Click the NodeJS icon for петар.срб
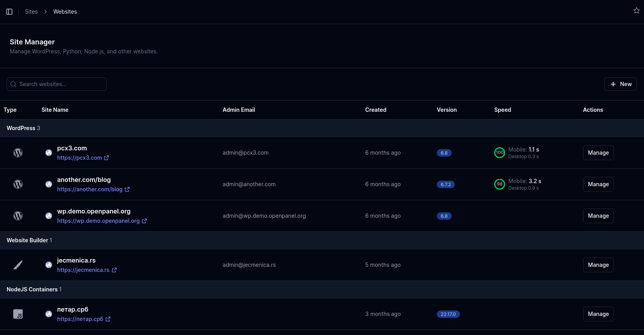 18,314
